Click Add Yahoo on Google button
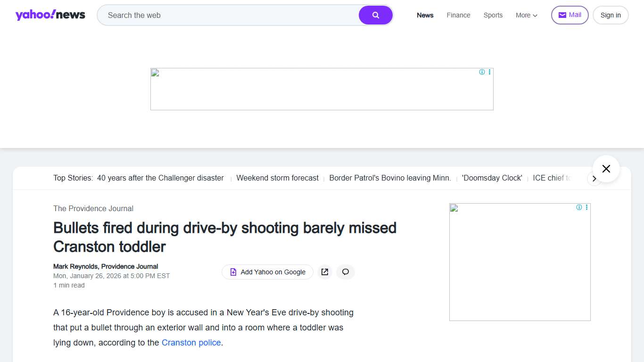644x362 pixels. tap(267, 272)
